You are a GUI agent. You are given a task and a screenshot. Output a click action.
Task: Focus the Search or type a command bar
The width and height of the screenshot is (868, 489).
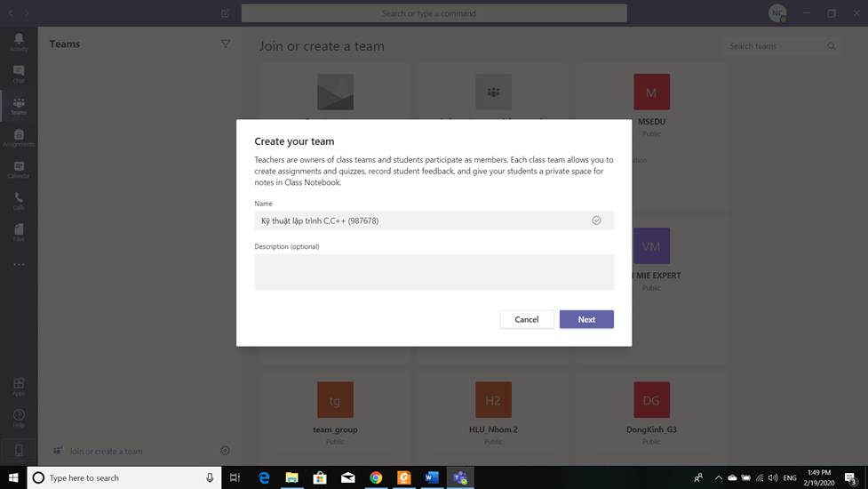point(434,13)
